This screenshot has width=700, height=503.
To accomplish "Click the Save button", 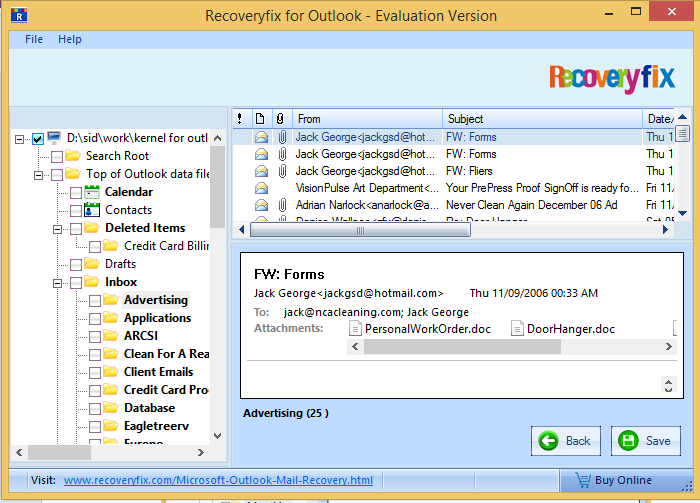I will click(646, 441).
